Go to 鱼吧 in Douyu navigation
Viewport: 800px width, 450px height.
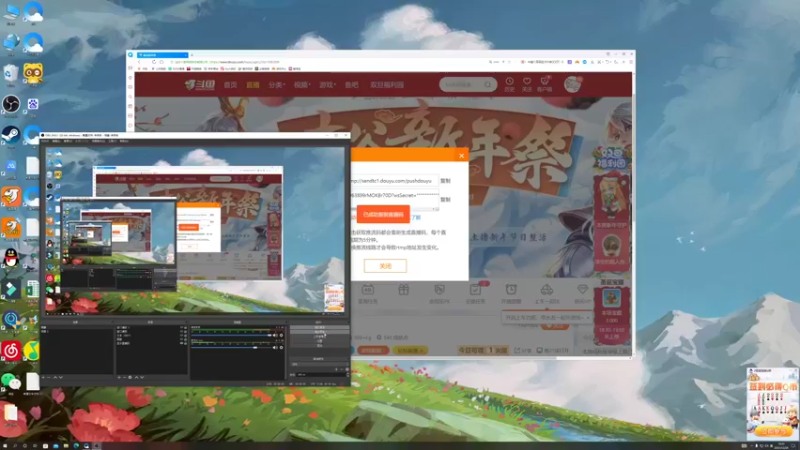pyautogui.click(x=352, y=85)
